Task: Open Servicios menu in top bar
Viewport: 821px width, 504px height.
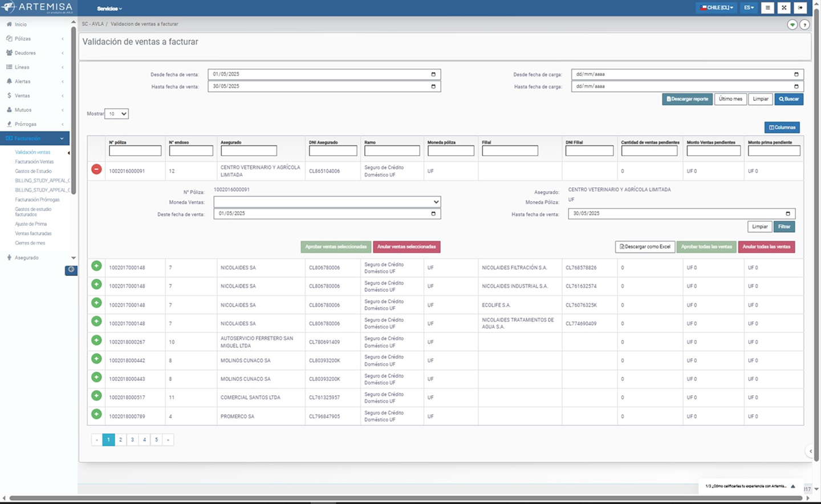Action: coord(109,9)
